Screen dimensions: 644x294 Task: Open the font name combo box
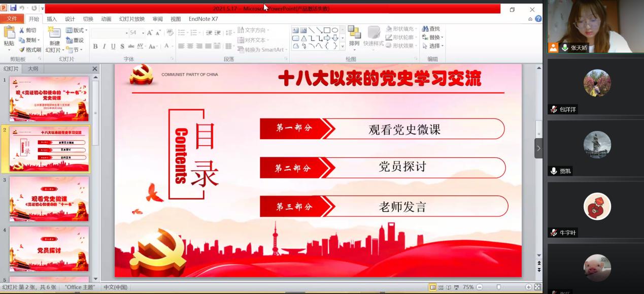110,32
